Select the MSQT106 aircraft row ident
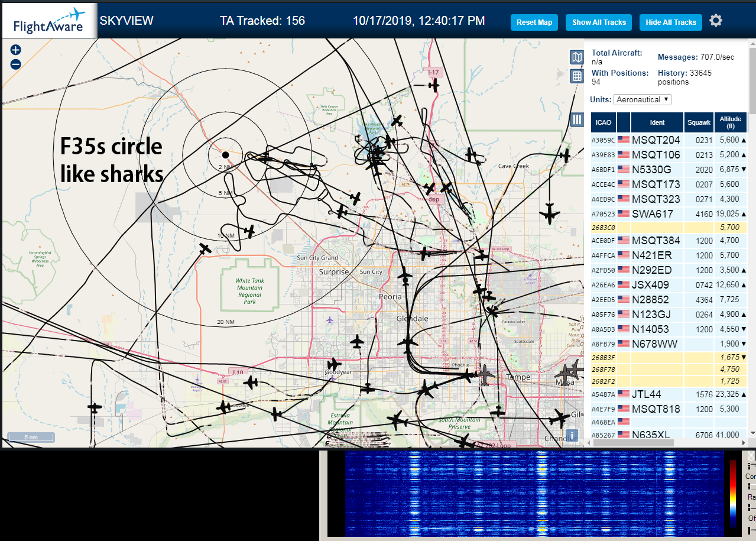This screenshot has height=541, width=756. pyautogui.click(x=656, y=155)
